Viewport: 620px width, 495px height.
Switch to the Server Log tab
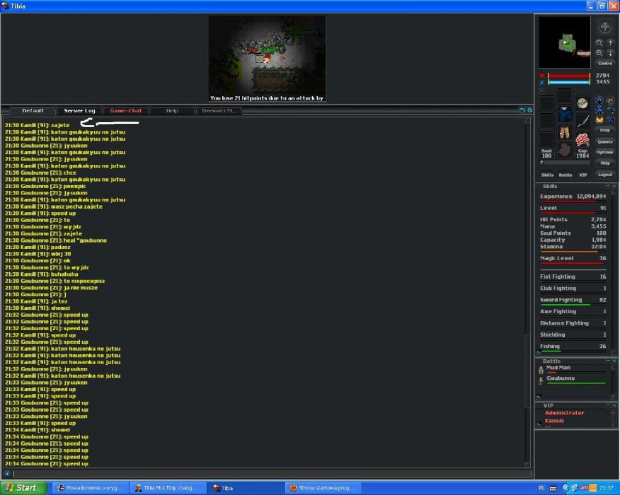[x=79, y=111]
